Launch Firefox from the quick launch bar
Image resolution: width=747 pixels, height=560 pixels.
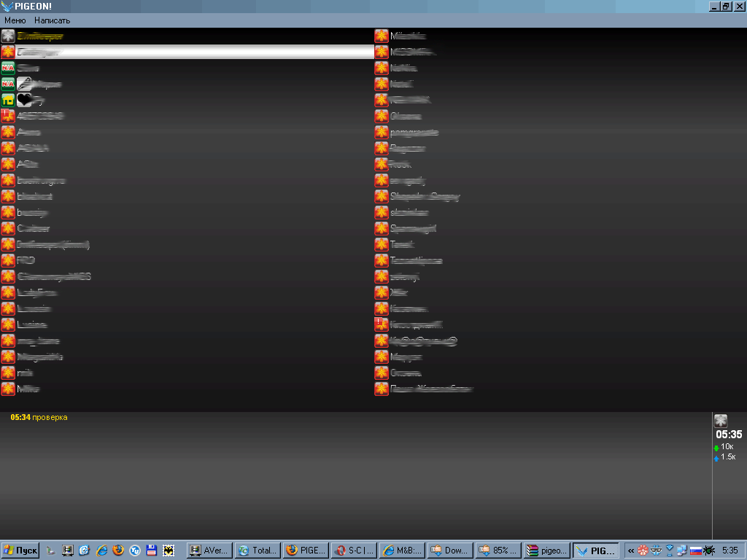pyautogui.click(x=118, y=551)
